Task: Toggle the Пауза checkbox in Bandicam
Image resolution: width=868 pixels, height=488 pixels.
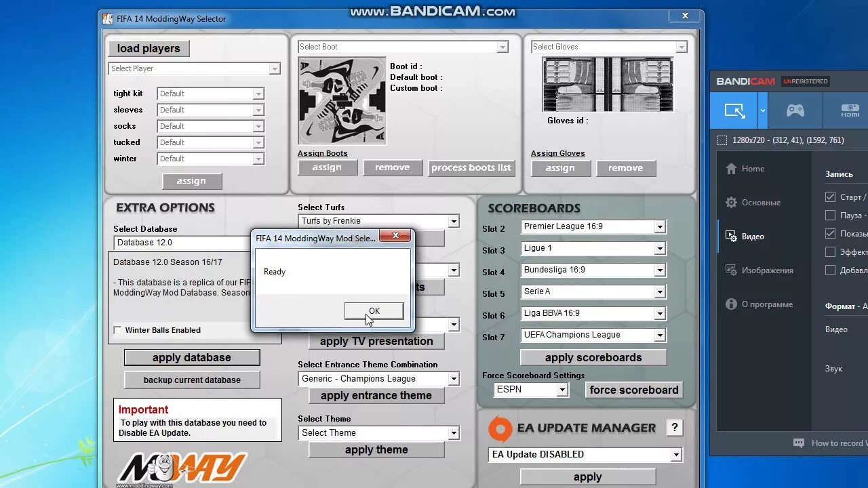Action: click(830, 216)
